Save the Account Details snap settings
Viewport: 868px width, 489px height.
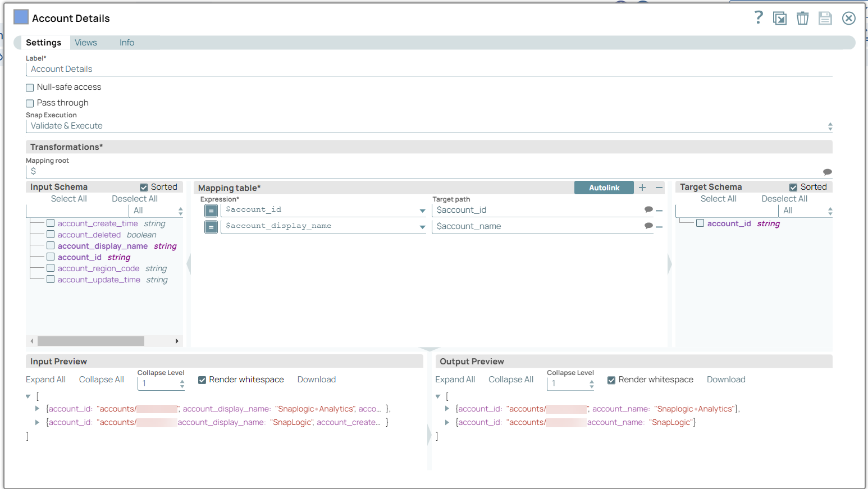pyautogui.click(x=825, y=17)
